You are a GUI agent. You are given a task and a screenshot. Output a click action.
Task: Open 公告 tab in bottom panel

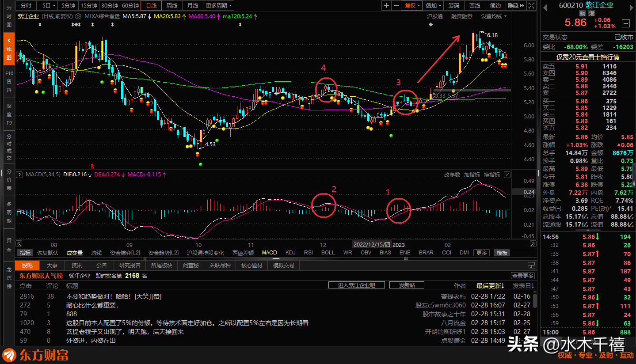click(102, 265)
